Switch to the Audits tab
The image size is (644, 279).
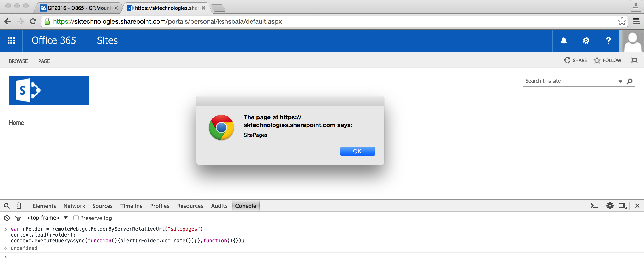click(x=219, y=206)
